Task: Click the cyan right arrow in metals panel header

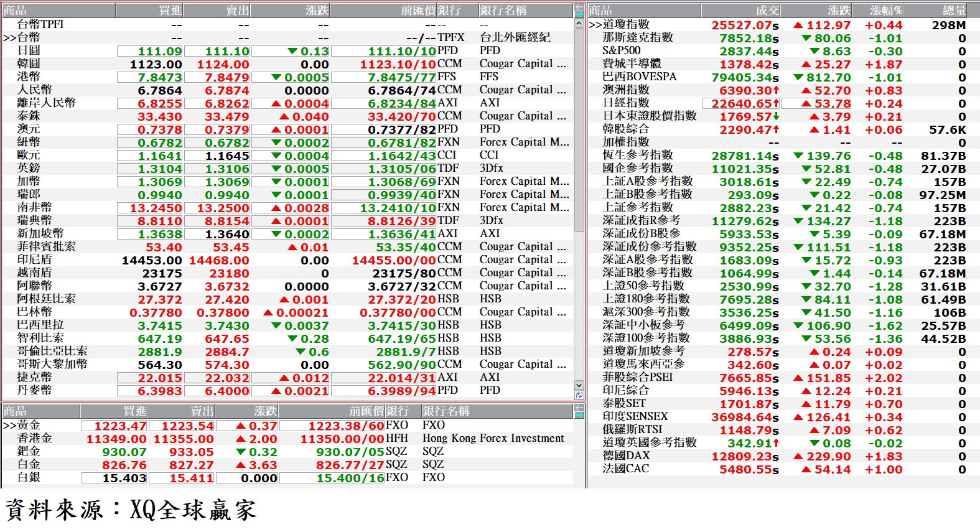Action: (579, 414)
